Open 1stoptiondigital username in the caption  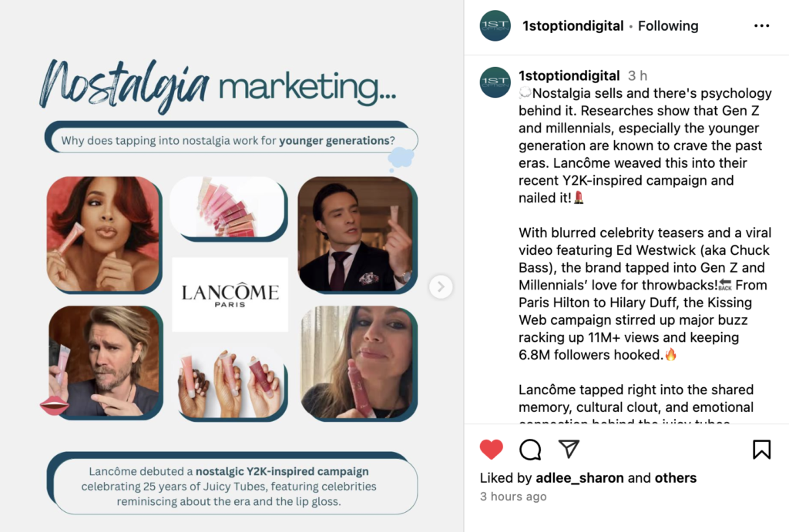(569, 75)
